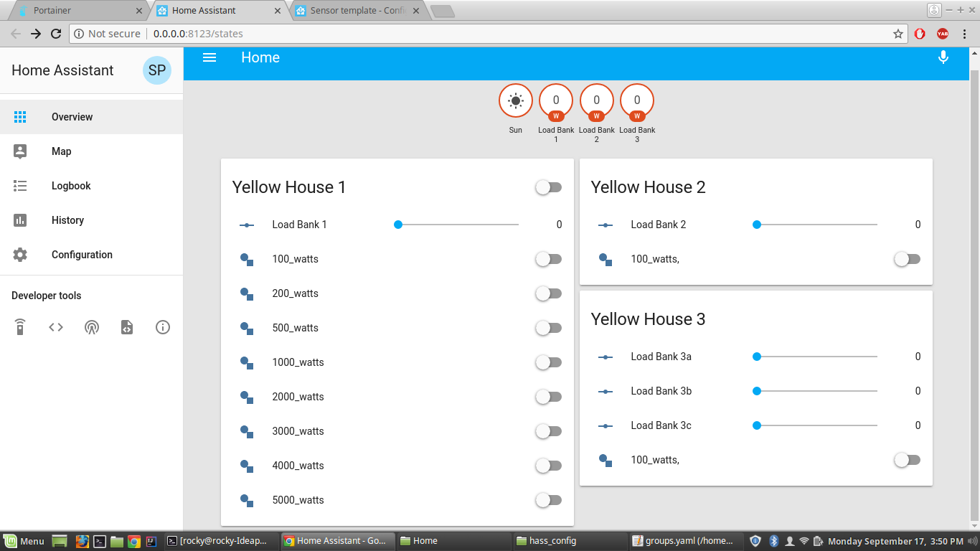Viewport: 980px width, 551px height.
Task: Go to the History page
Action: click(x=67, y=220)
